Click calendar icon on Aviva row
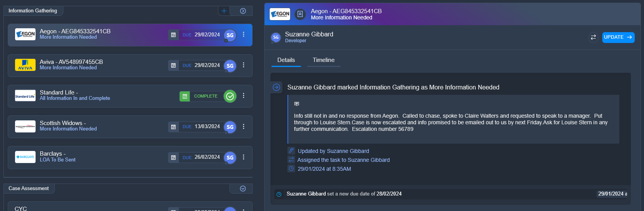 [x=173, y=65]
